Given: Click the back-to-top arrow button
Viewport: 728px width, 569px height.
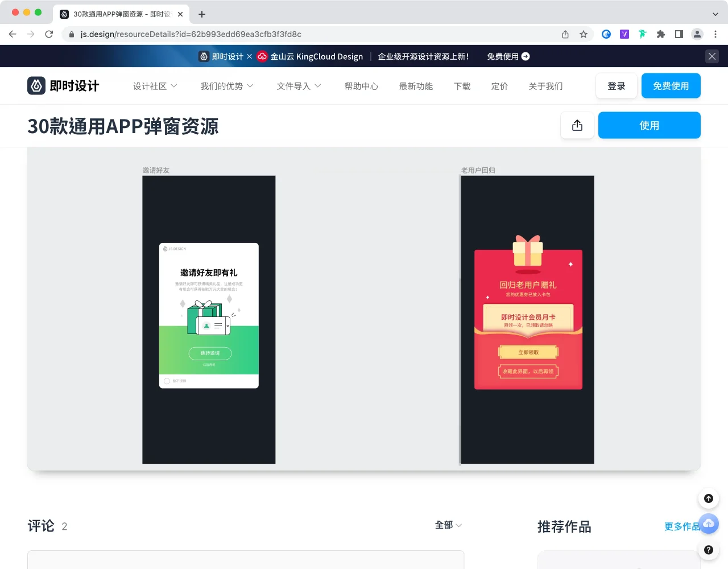Looking at the screenshot, I should (709, 498).
